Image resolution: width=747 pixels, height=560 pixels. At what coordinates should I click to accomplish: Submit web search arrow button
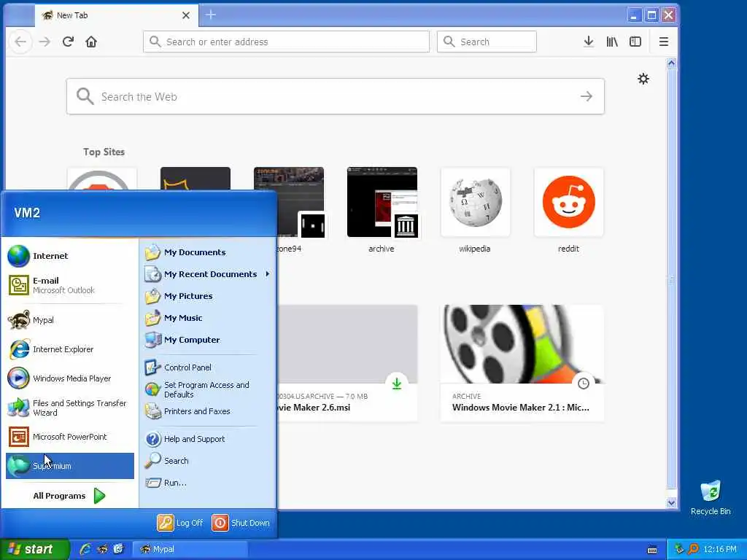click(587, 97)
